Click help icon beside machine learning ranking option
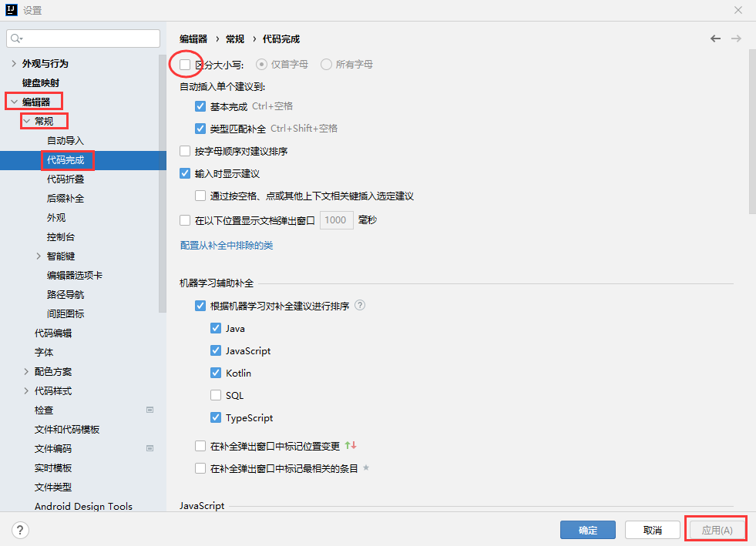Viewport: 756px width, 546px height. coord(360,306)
